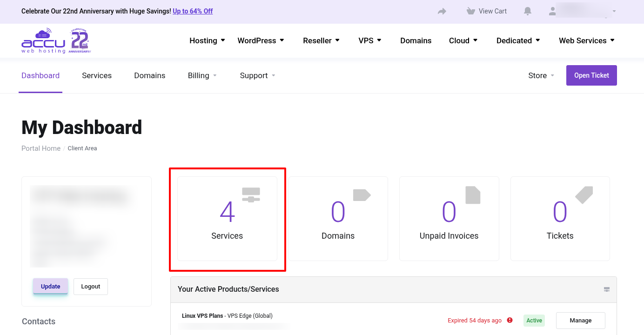
Task: Expand the Hosting dropdown menu
Action: click(207, 40)
